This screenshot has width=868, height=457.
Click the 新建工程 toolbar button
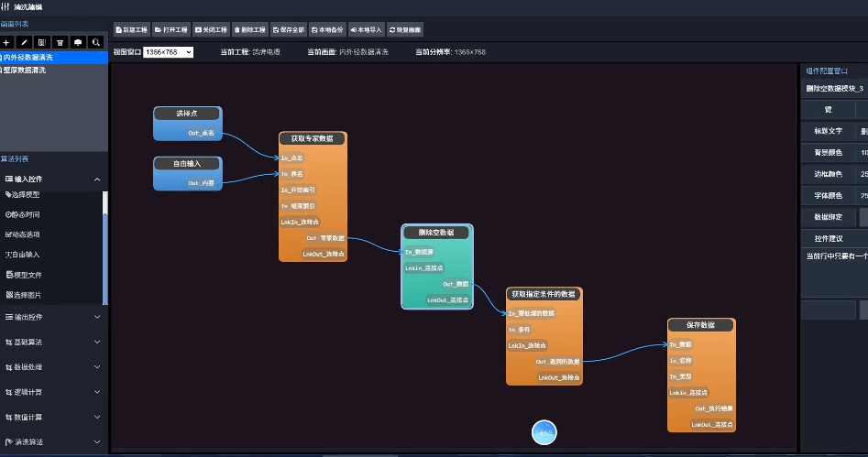(x=130, y=29)
